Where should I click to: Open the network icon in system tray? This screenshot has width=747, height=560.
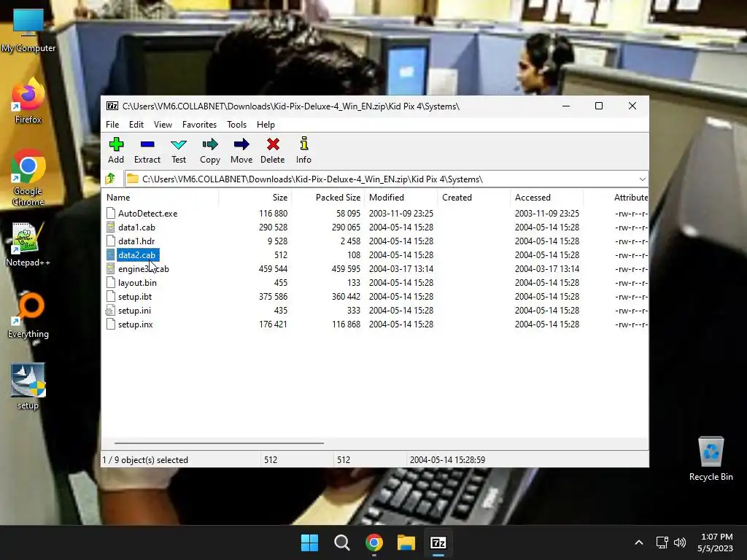[662, 542]
